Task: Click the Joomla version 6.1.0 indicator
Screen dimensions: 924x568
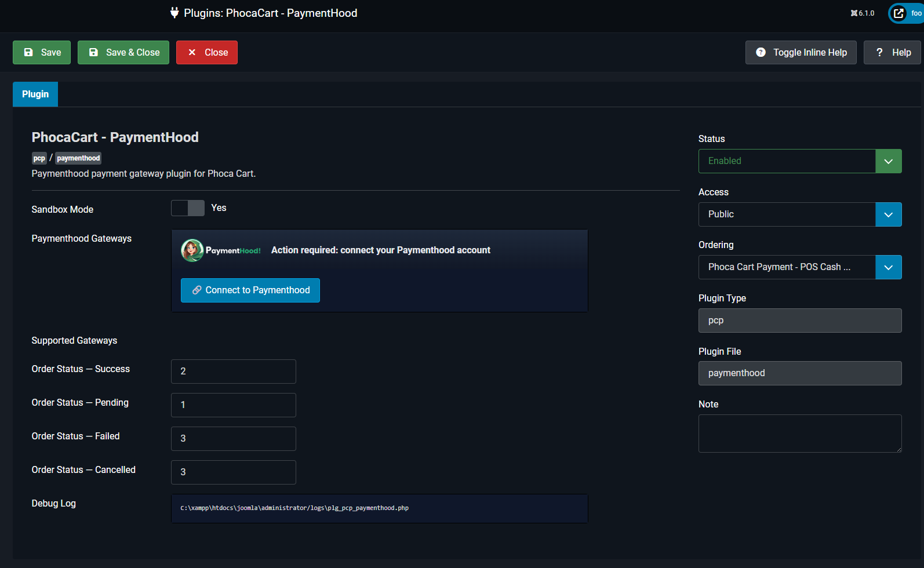Action: pyautogui.click(x=863, y=13)
